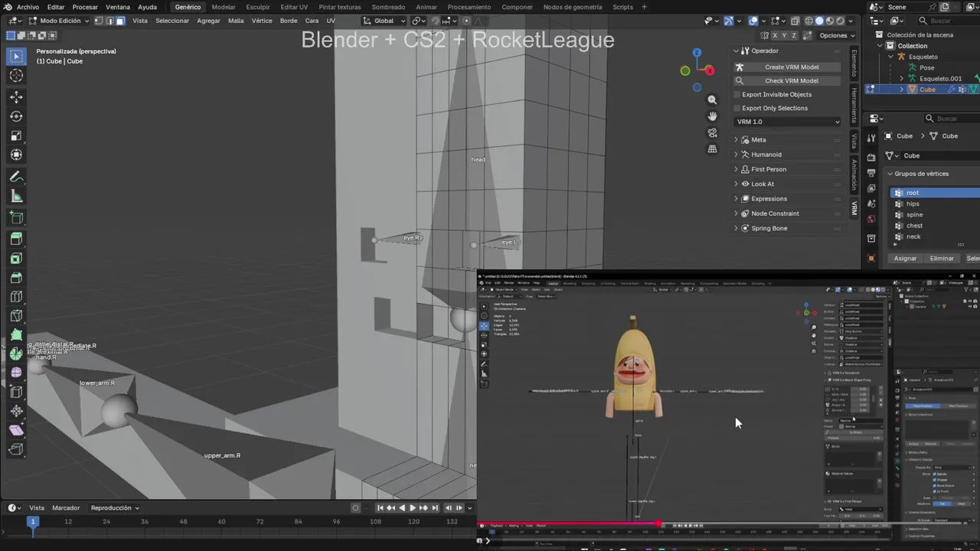Select the Rip Region tool
The width and height of the screenshot is (980, 551).
(x=16, y=450)
